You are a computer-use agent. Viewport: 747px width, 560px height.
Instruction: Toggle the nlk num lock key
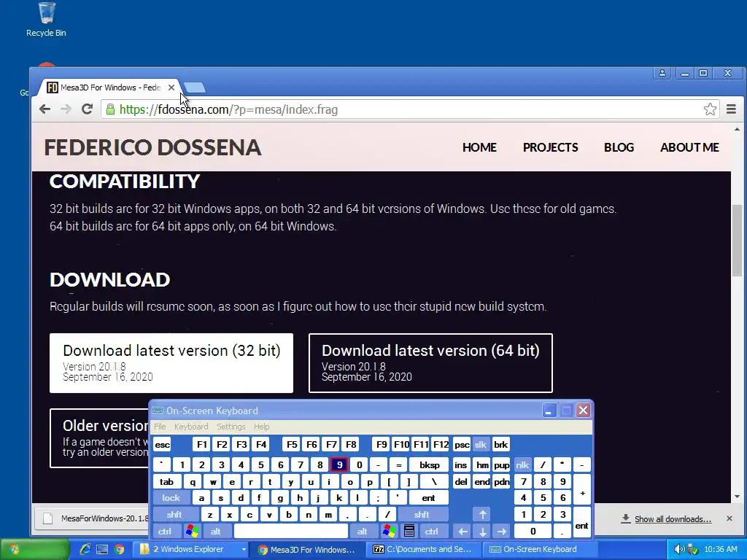522,465
